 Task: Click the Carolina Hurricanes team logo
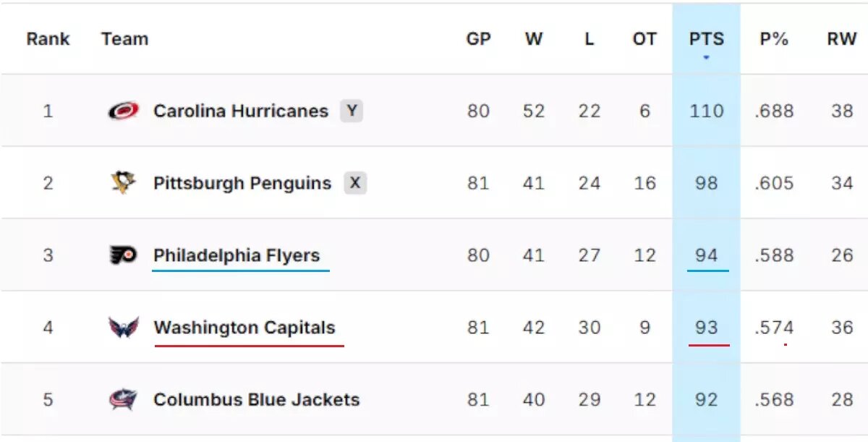(123, 110)
